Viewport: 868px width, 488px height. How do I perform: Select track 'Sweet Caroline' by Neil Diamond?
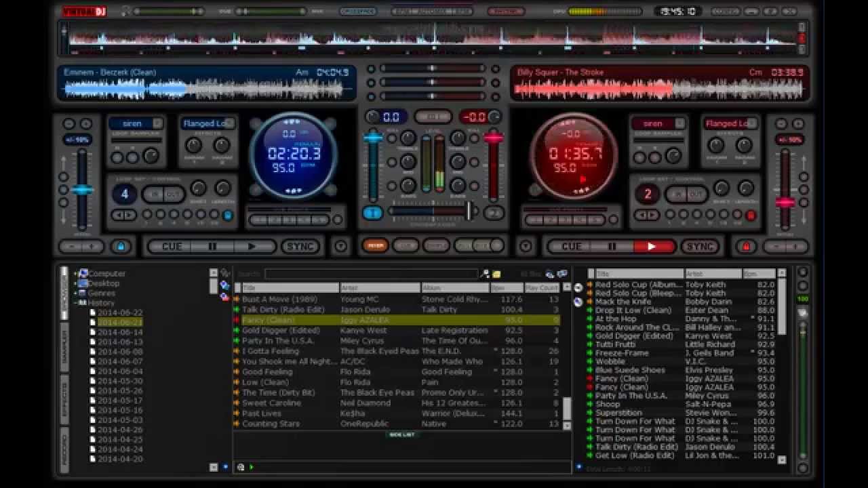coord(397,403)
